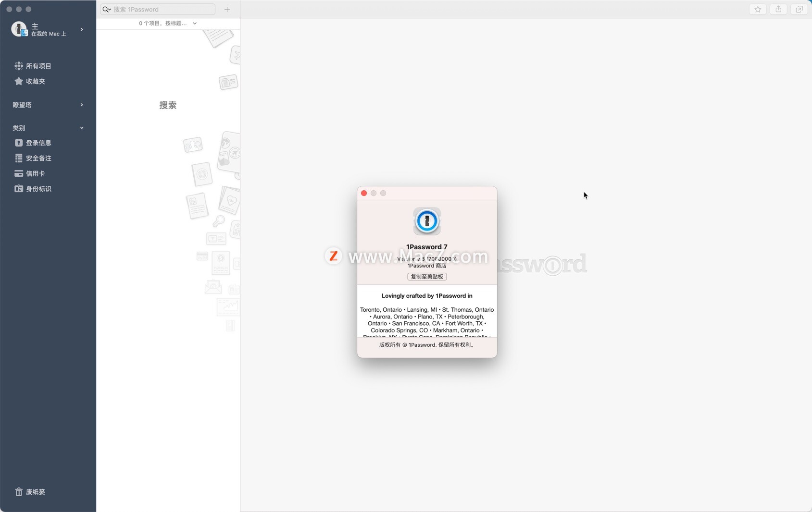Image resolution: width=812 pixels, height=512 pixels.
Task: Focus the 搜索 1Password search field
Action: pos(158,9)
